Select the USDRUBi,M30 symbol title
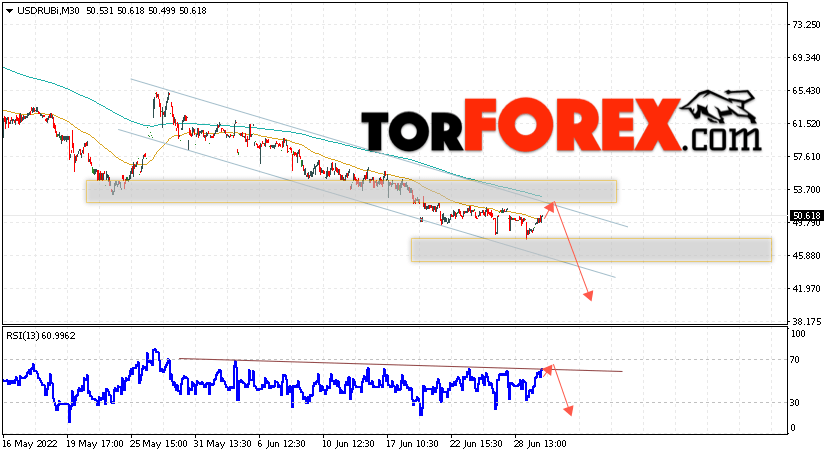Image resolution: width=828 pixels, height=455 pixels. pyautogui.click(x=48, y=11)
